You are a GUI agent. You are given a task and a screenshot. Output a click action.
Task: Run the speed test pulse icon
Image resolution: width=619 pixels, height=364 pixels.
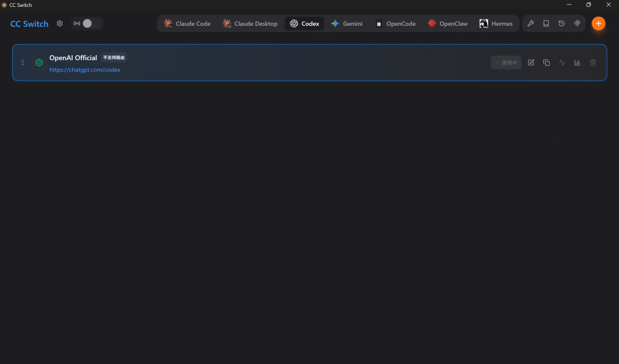coord(562,62)
